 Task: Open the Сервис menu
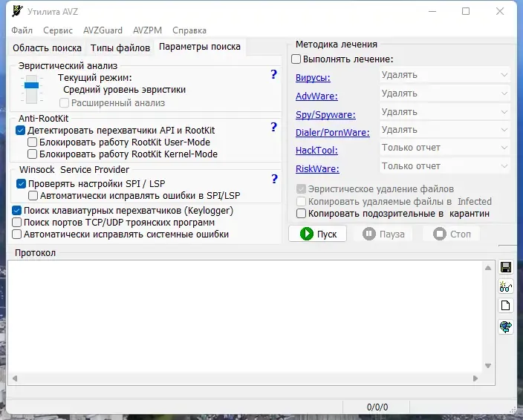pos(58,30)
